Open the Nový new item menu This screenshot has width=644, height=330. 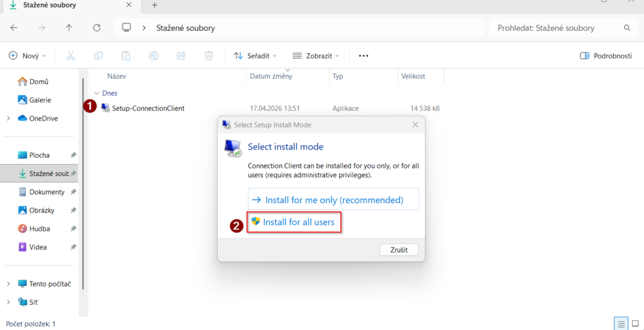(28, 56)
